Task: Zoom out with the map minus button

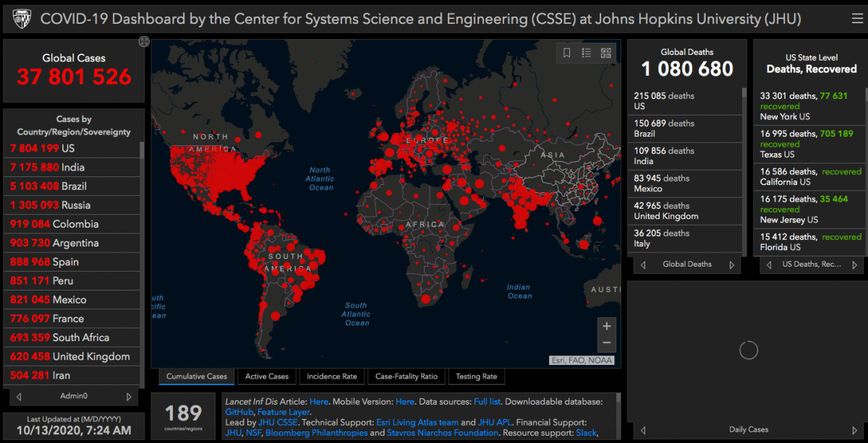Action: click(x=607, y=343)
